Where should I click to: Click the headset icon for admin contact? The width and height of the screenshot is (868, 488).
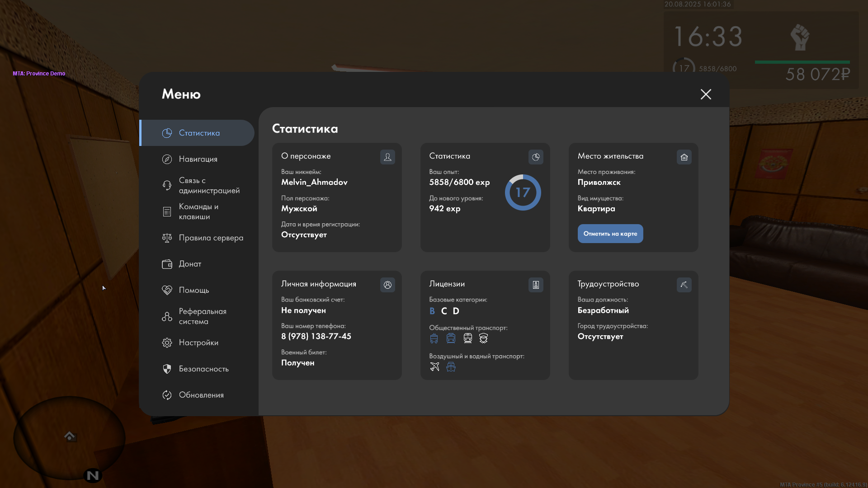(x=167, y=185)
